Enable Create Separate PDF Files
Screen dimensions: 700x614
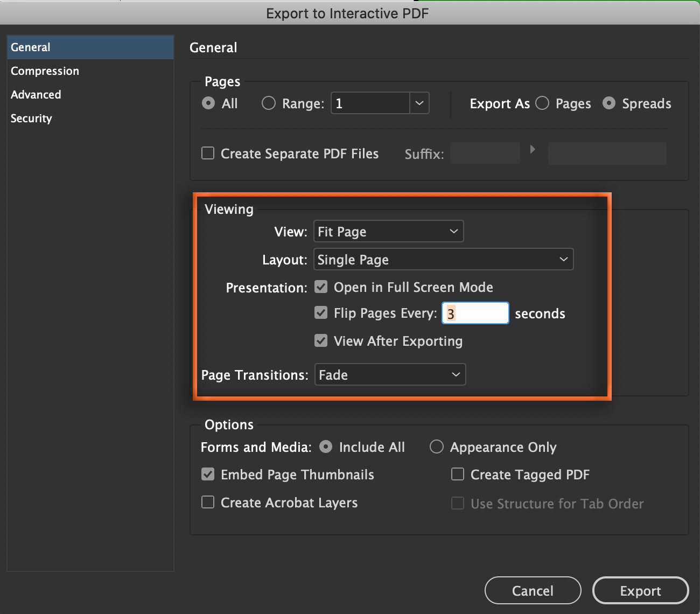(x=208, y=153)
